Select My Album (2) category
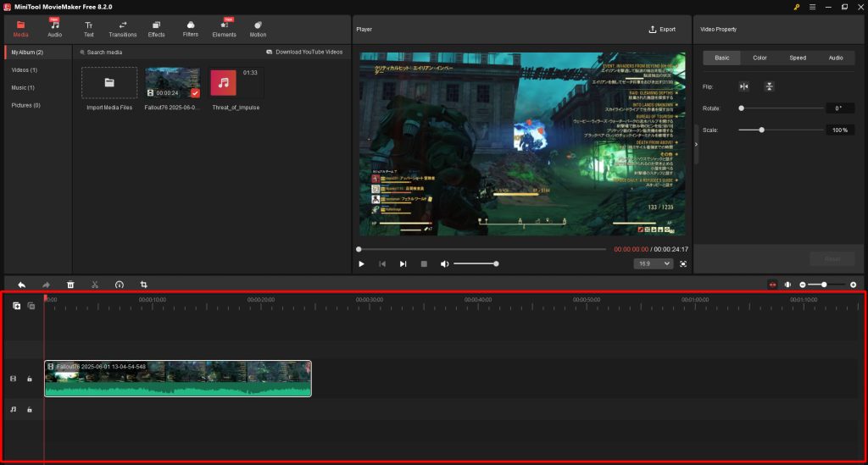This screenshot has width=868, height=465. tap(37, 52)
